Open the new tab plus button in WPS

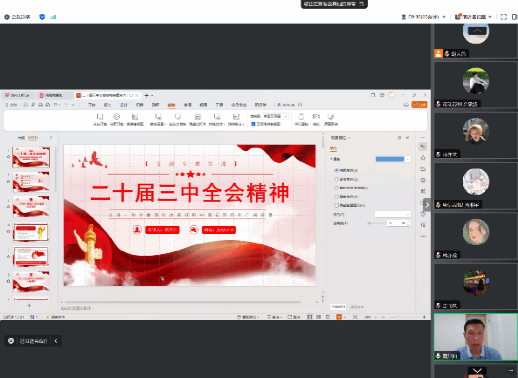point(146,95)
